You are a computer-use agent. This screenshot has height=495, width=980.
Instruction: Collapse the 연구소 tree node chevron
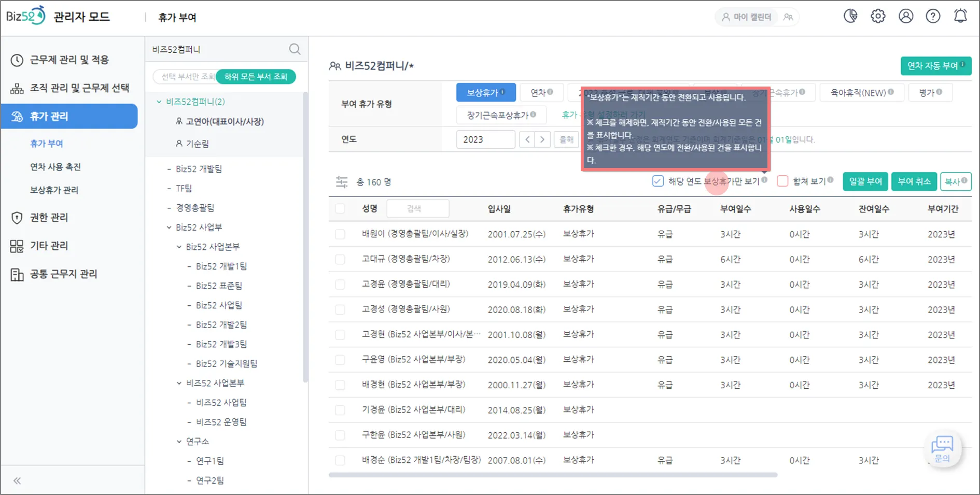point(179,442)
